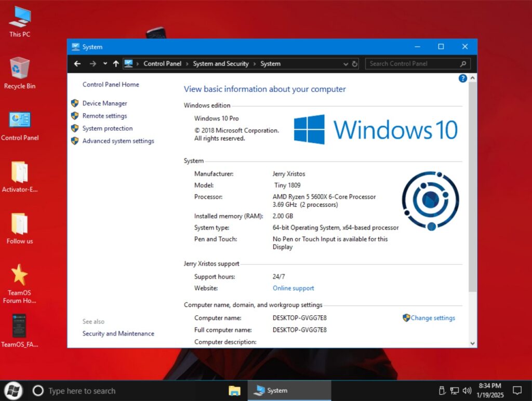Open File Explorer from the taskbar
Image resolution: width=532 pixels, height=401 pixels.
pos(234,391)
